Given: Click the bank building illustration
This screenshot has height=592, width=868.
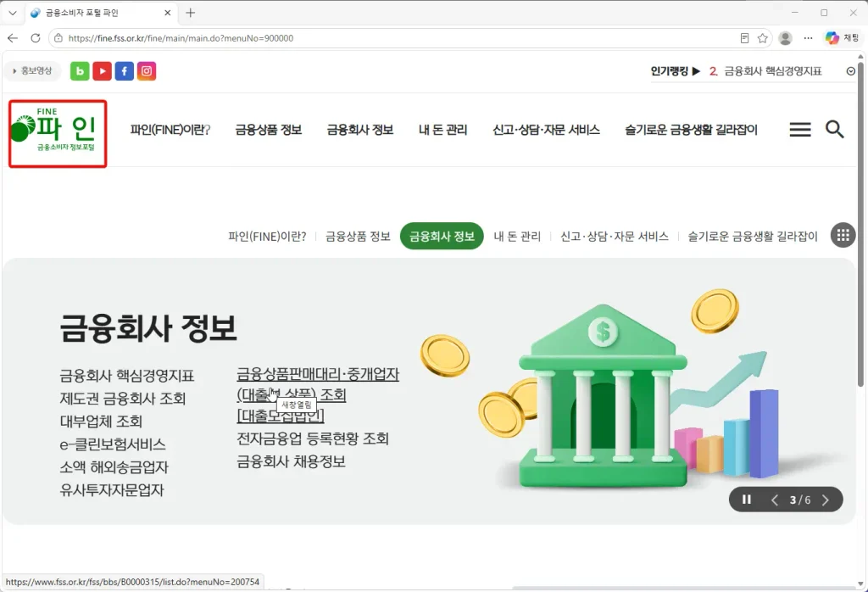Looking at the screenshot, I should 604,396.
